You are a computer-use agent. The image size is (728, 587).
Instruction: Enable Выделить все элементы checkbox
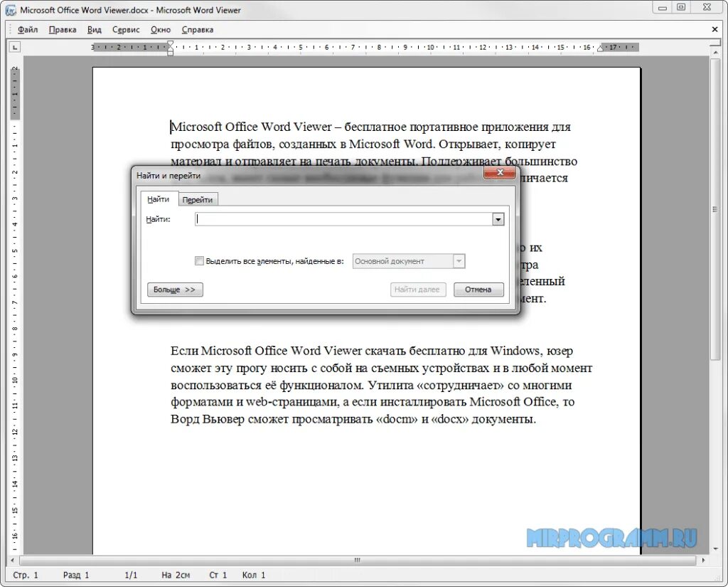tap(199, 261)
